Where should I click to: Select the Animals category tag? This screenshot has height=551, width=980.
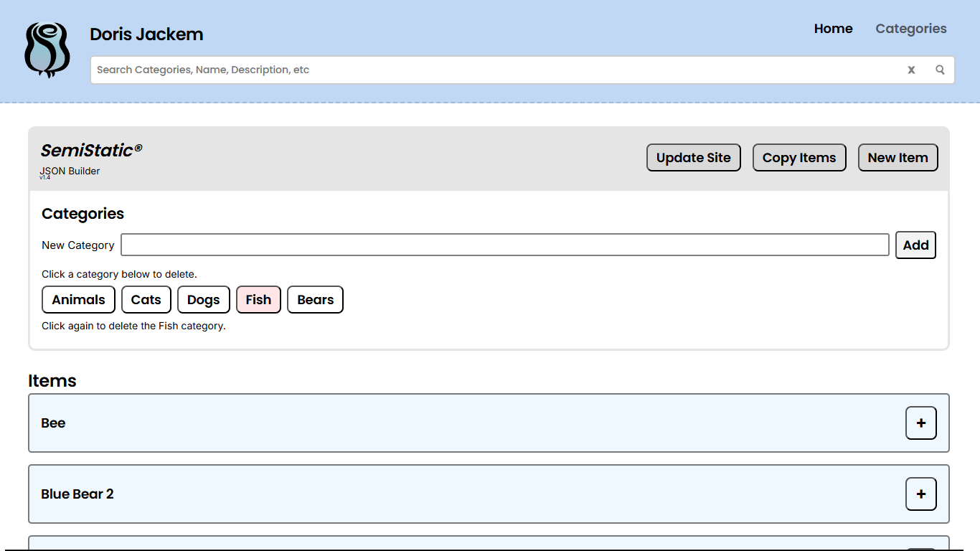click(x=78, y=300)
